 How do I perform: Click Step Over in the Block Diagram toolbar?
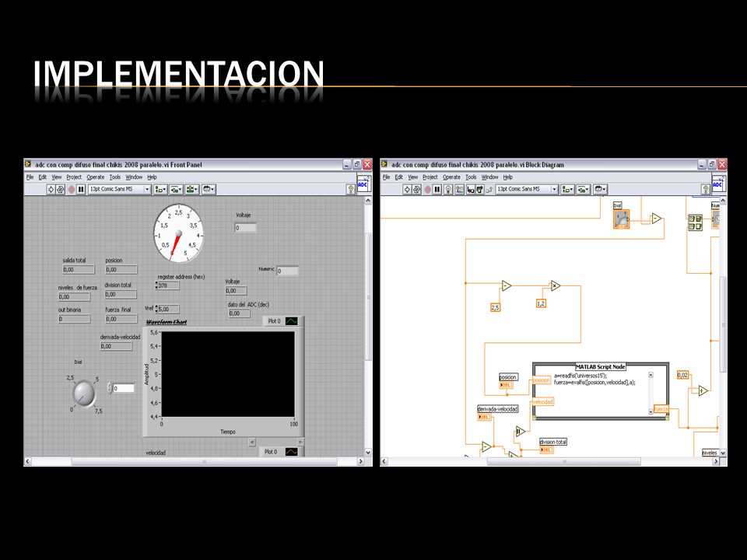480,190
